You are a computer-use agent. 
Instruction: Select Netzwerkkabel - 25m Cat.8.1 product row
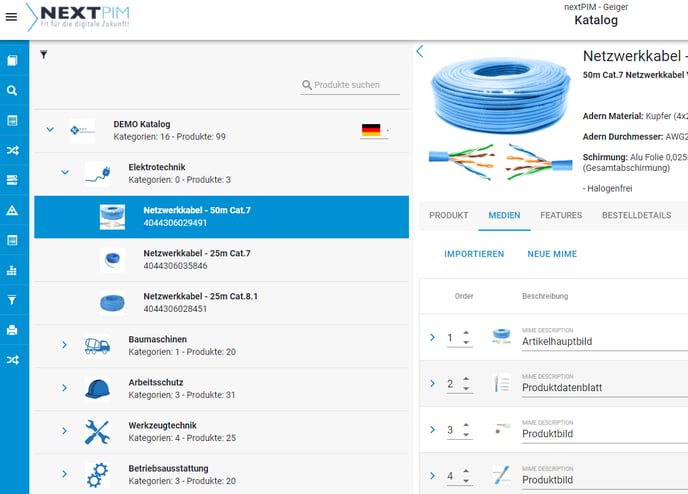click(x=222, y=303)
